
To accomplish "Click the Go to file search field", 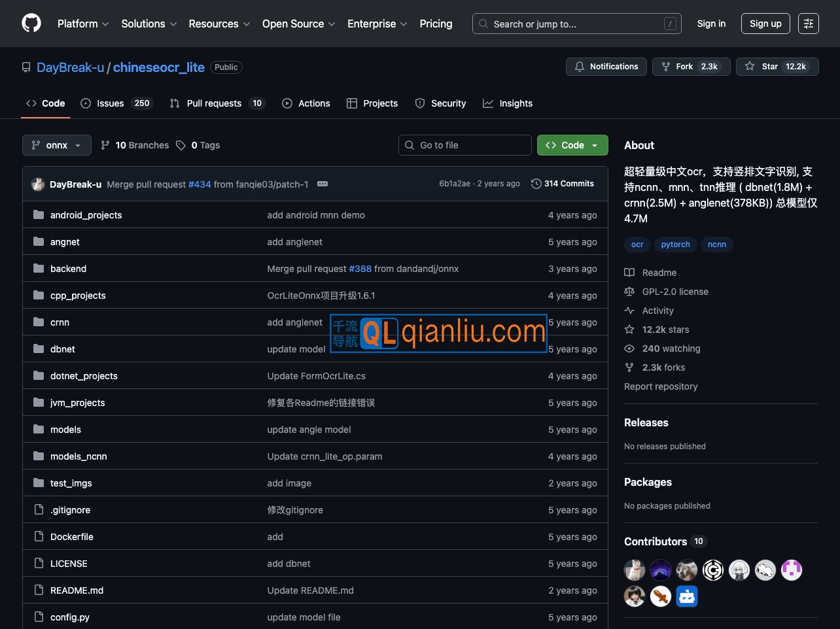I will tap(464, 145).
